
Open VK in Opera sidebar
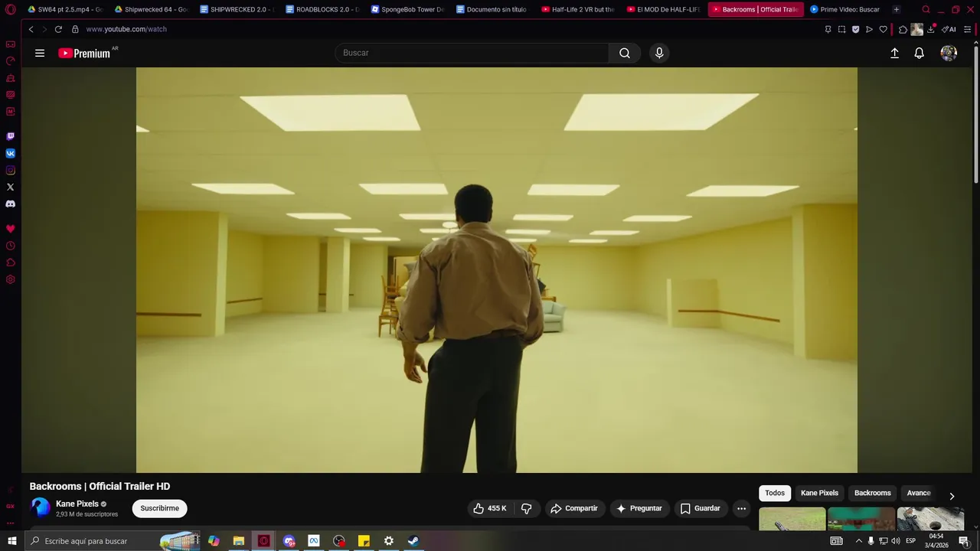click(10, 153)
